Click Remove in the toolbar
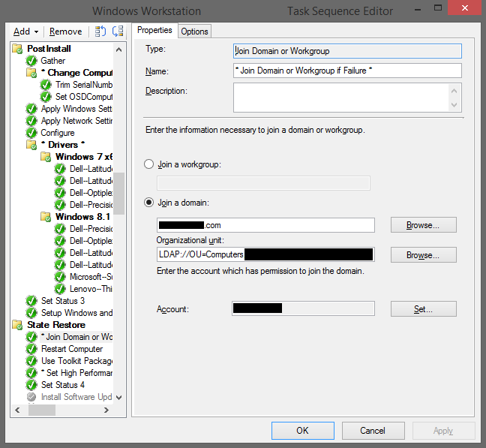Screen dimensions: 486x448 coord(65,32)
